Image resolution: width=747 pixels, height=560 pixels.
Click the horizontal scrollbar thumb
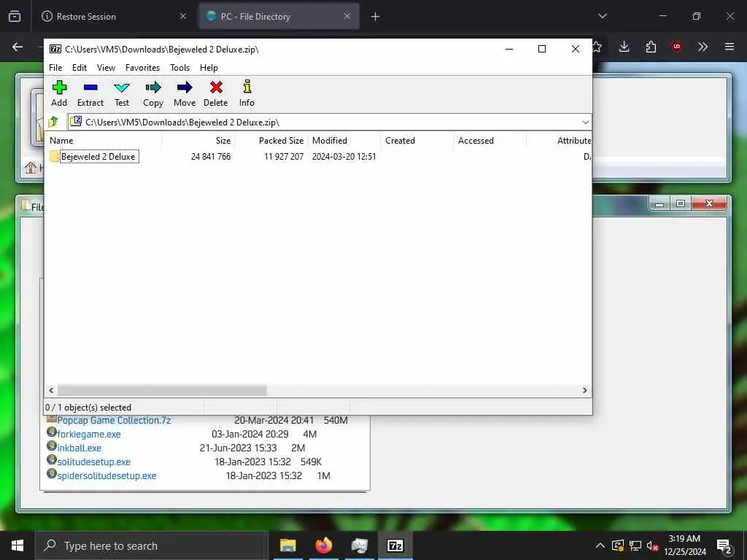pos(162,391)
